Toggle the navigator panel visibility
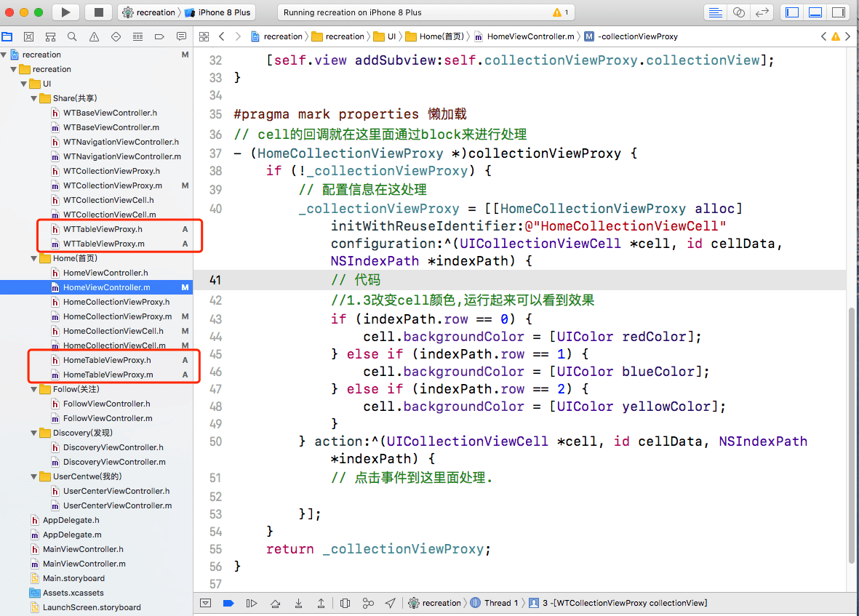 792,12
